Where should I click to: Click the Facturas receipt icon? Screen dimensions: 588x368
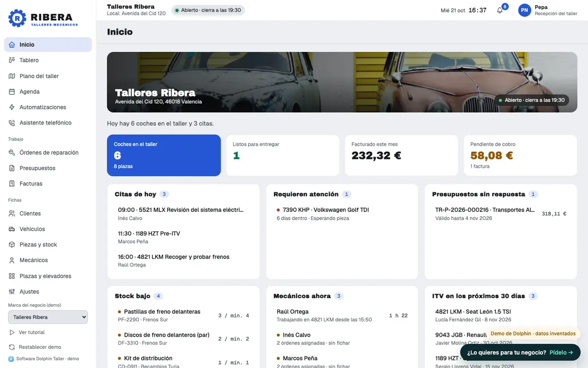click(x=12, y=184)
